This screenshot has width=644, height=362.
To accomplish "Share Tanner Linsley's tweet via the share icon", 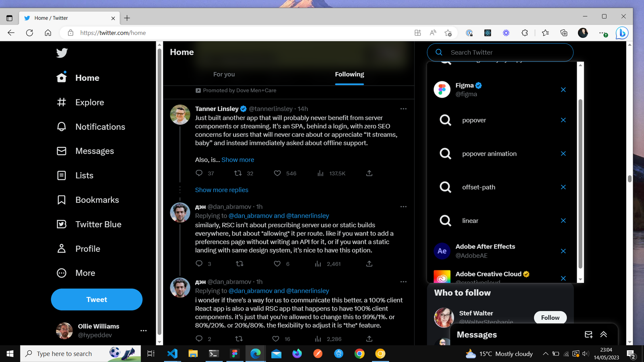I will click(369, 173).
